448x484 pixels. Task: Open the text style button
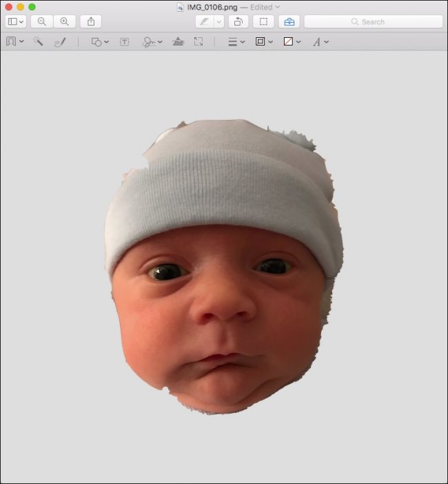(316, 42)
